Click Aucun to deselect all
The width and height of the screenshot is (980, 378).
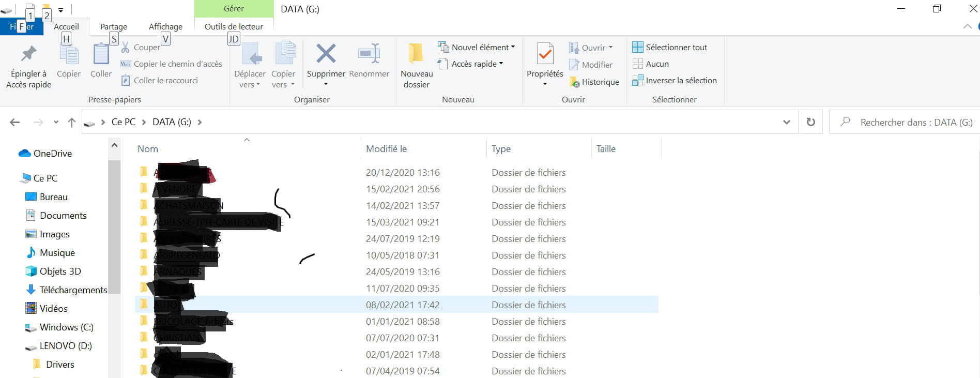pyautogui.click(x=651, y=64)
